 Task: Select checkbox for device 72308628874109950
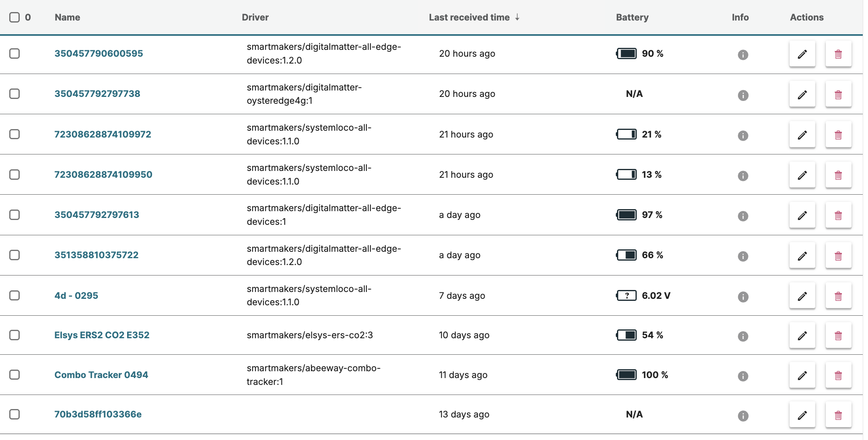[14, 175]
